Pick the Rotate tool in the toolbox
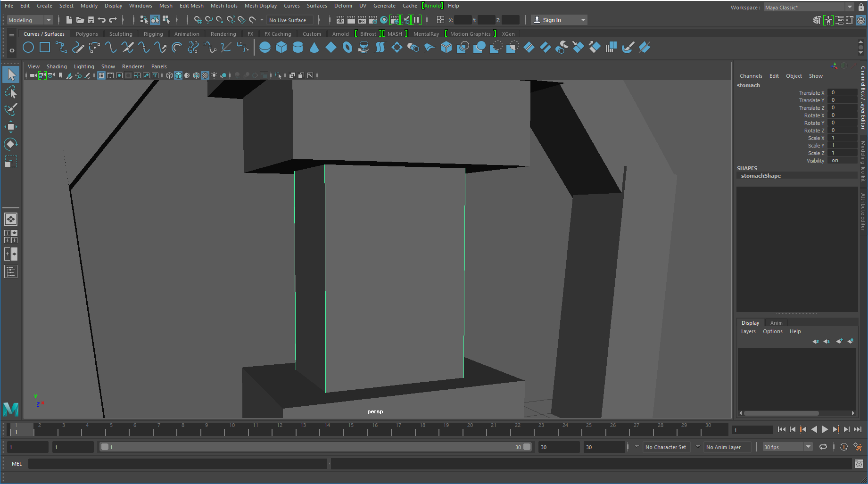The width and height of the screenshot is (868, 484). tap(10, 144)
